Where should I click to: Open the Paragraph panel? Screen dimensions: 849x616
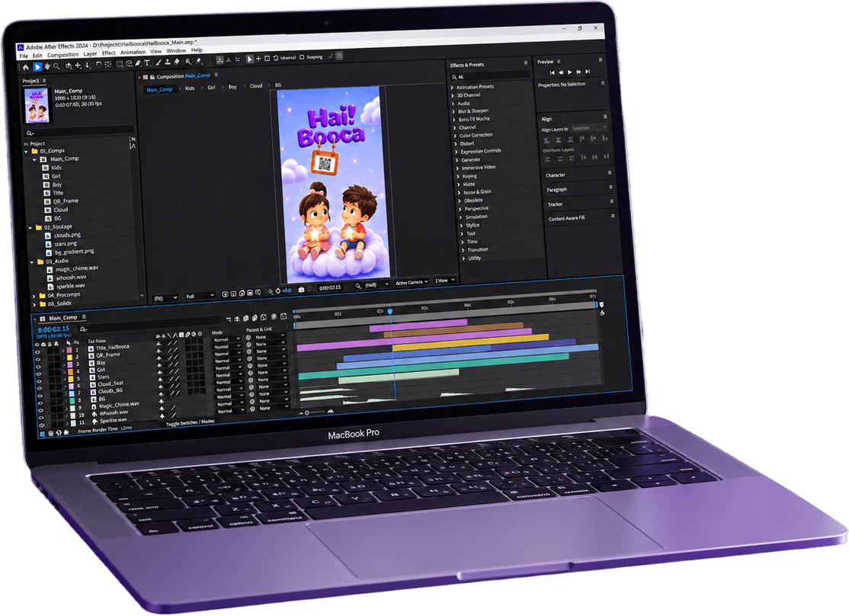click(x=557, y=190)
